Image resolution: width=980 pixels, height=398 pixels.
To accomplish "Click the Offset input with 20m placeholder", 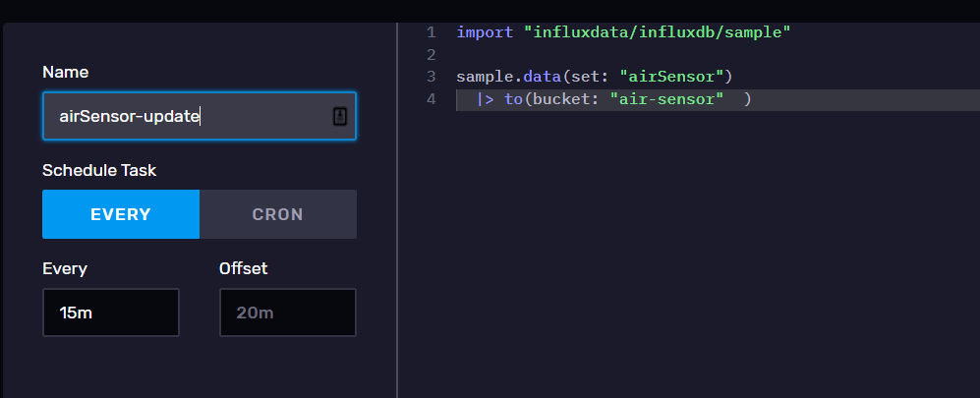I will pyautogui.click(x=287, y=313).
